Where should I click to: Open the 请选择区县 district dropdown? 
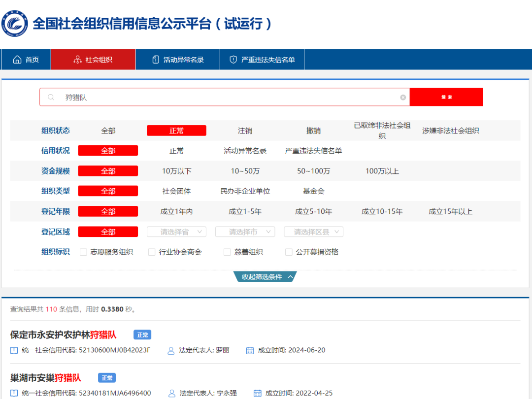pos(313,232)
